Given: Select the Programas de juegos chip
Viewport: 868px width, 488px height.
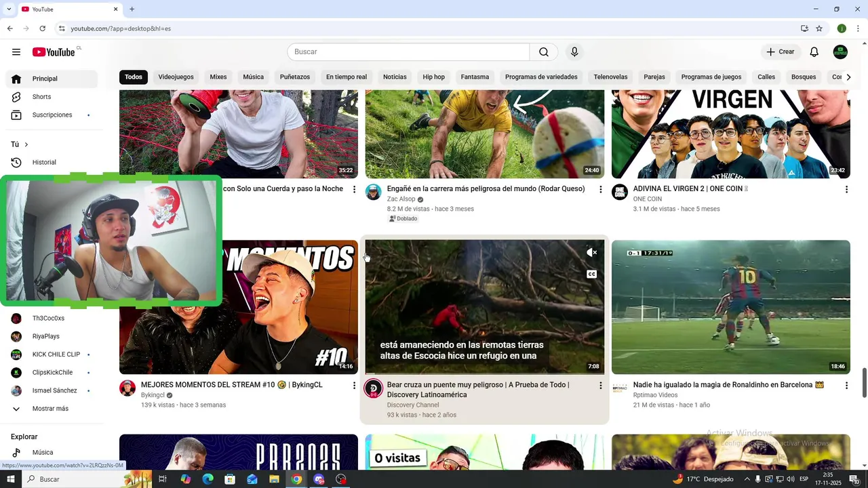Looking at the screenshot, I should [x=711, y=77].
